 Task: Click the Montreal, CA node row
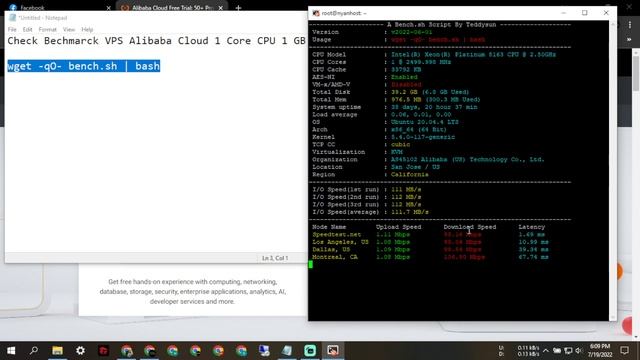431,257
